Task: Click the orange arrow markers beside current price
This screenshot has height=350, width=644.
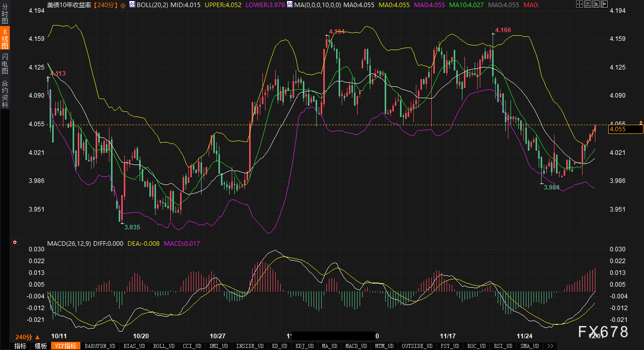Action: coord(640,123)
